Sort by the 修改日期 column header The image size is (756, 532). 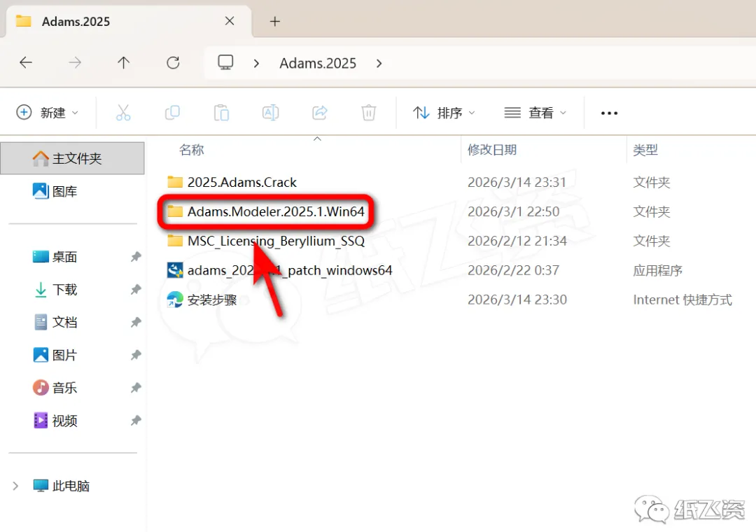(x=492, y=150)
